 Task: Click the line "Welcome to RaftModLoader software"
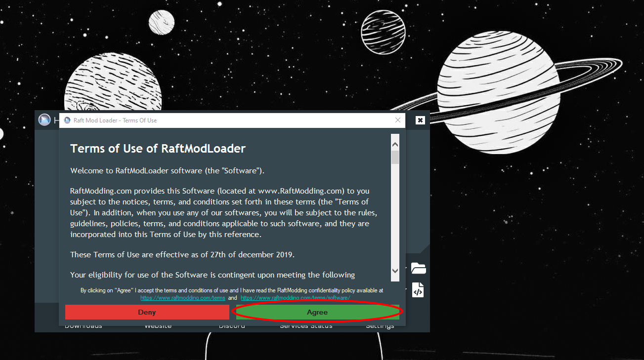pyautogui.click(x=168, y=171)
